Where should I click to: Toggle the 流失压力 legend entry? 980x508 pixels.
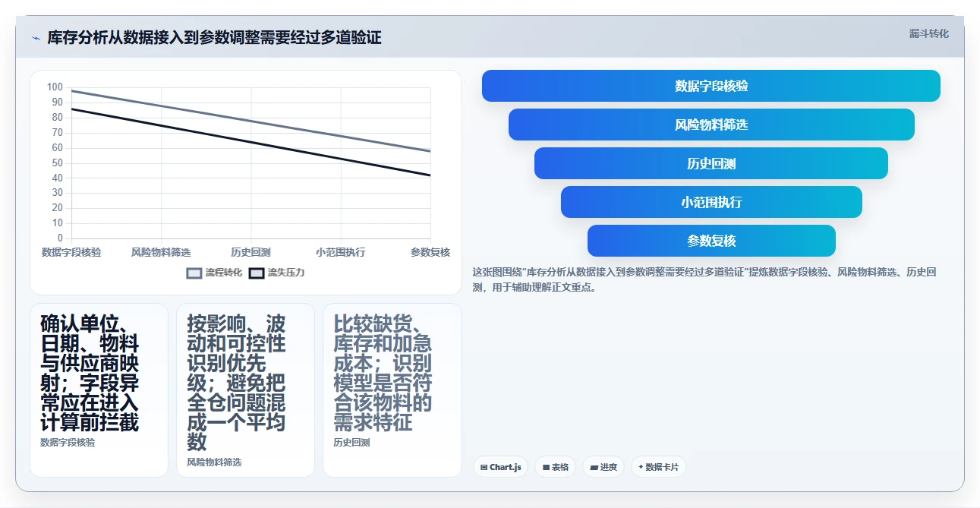[277, 273]
